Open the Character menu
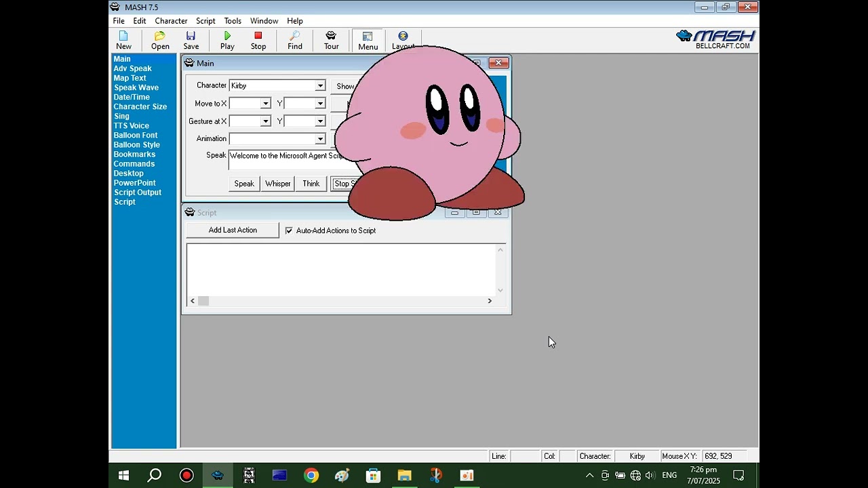868x488 pixels. (171, 21)
